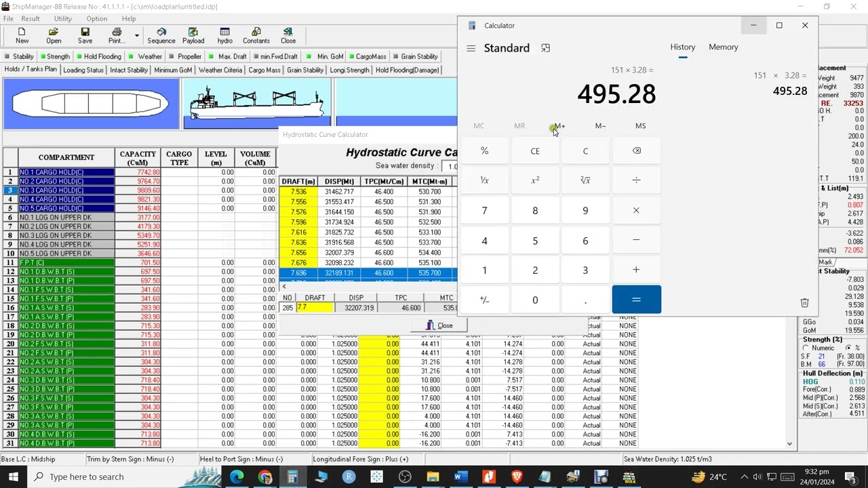Click the Grain Stability status indicator
The height and width of the screenshot is (488, 868).
[x=414, y=56]
